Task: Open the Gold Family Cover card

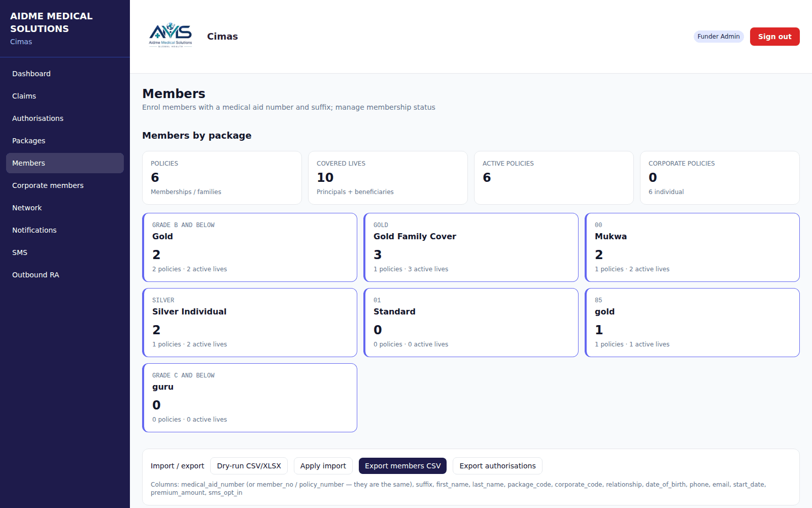Action: click(471, 247)
